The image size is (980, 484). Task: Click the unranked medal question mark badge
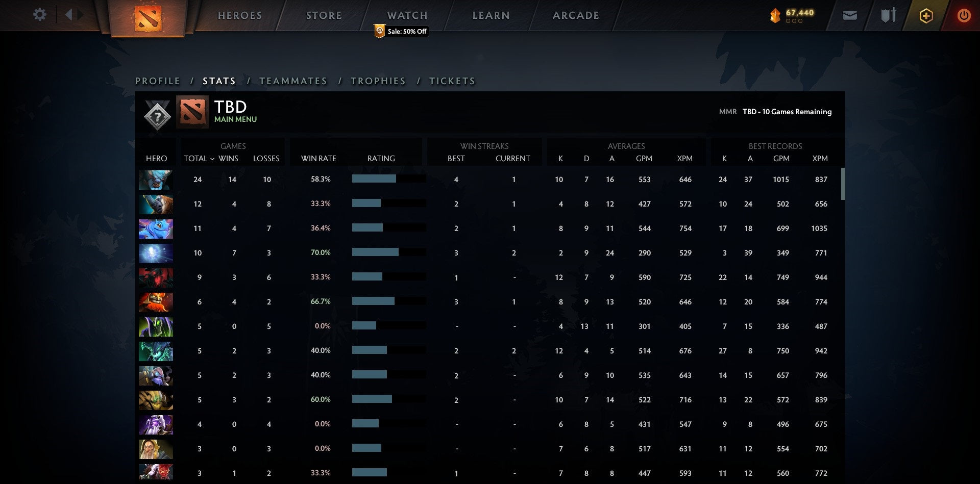(157, 116)
